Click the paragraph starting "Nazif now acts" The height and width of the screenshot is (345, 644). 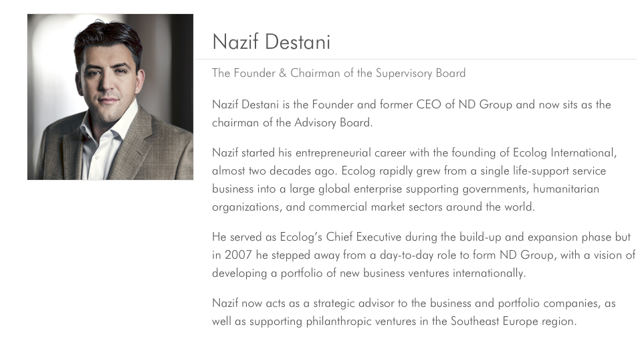coord(413,312)
